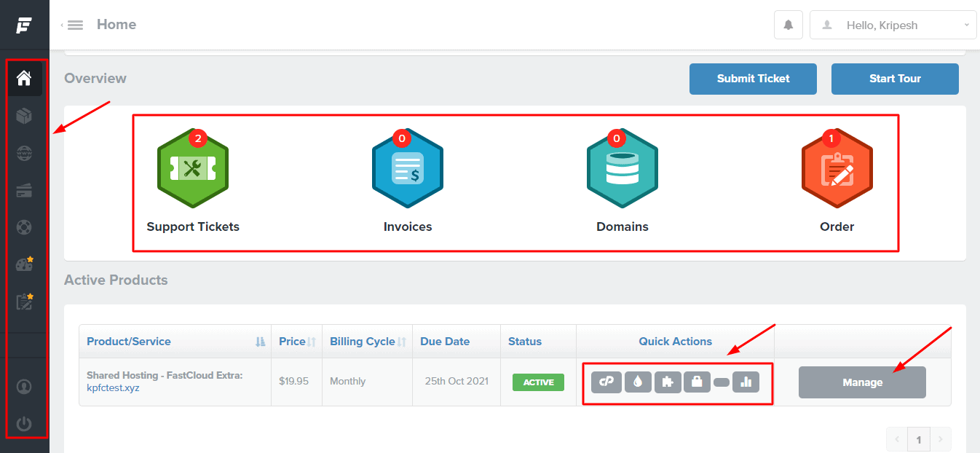980x453 pixels.
Task: Click the Submit Ticket button
Action: pyautogui.click(x=753, y=79)
